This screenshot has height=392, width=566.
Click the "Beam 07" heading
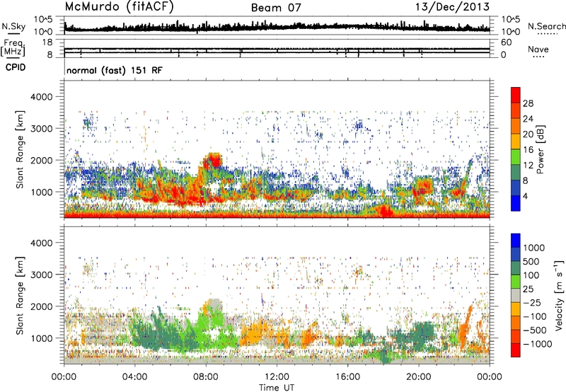[276, 8]
